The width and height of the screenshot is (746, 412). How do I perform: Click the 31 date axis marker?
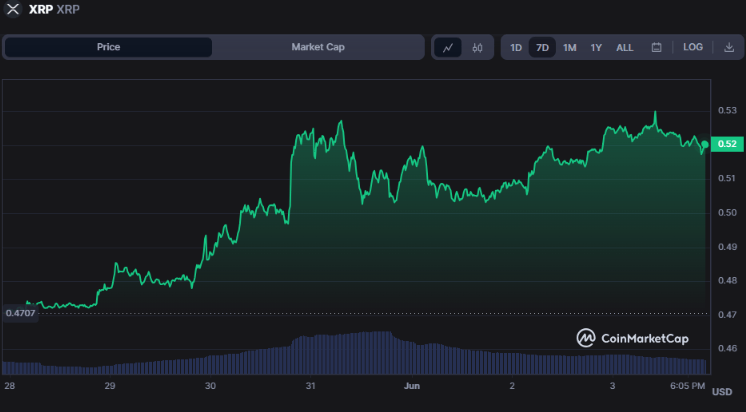coord(311,385)
